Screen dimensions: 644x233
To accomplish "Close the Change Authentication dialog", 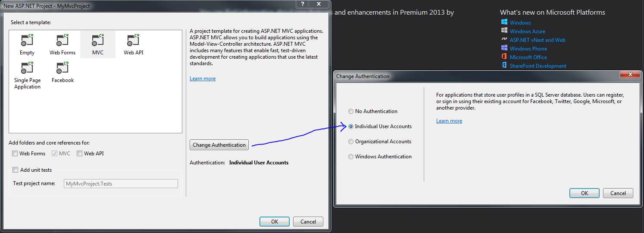I will coord(630,75).
